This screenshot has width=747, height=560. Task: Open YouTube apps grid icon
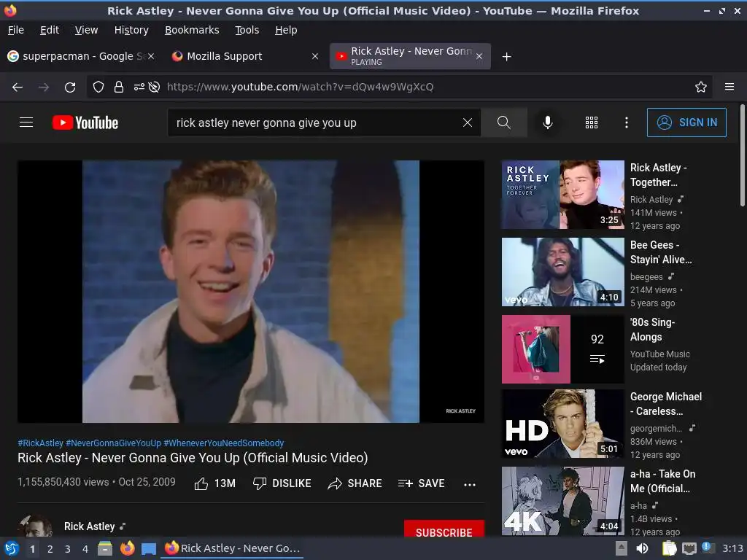591,122
